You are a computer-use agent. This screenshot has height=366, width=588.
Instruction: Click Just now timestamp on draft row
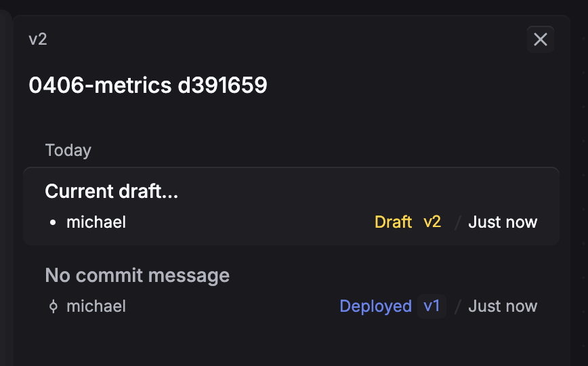[503, 222]
